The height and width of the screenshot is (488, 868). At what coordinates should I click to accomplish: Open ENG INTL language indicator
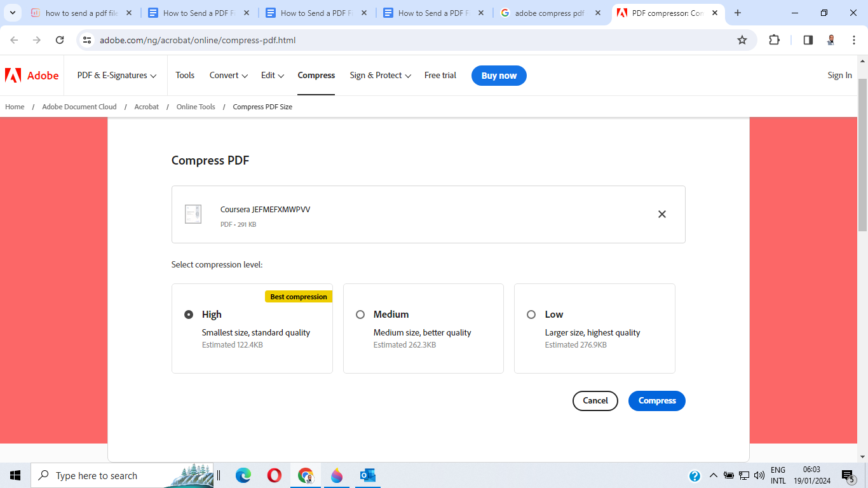pos(778,475)
